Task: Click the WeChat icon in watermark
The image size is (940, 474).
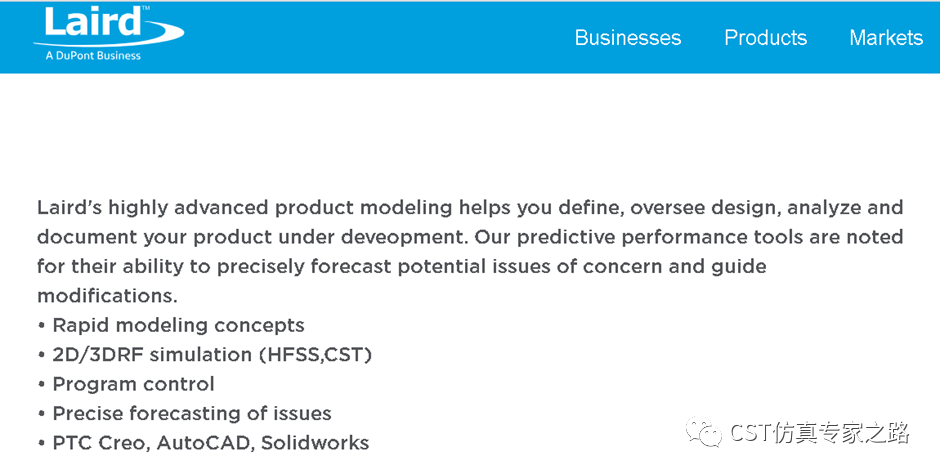Action: coord(704,432)
